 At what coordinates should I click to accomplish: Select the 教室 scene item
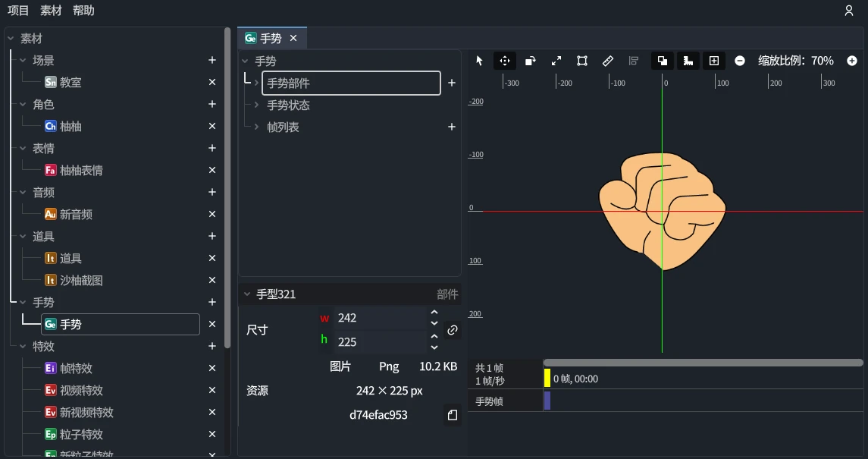coord(71,83)
